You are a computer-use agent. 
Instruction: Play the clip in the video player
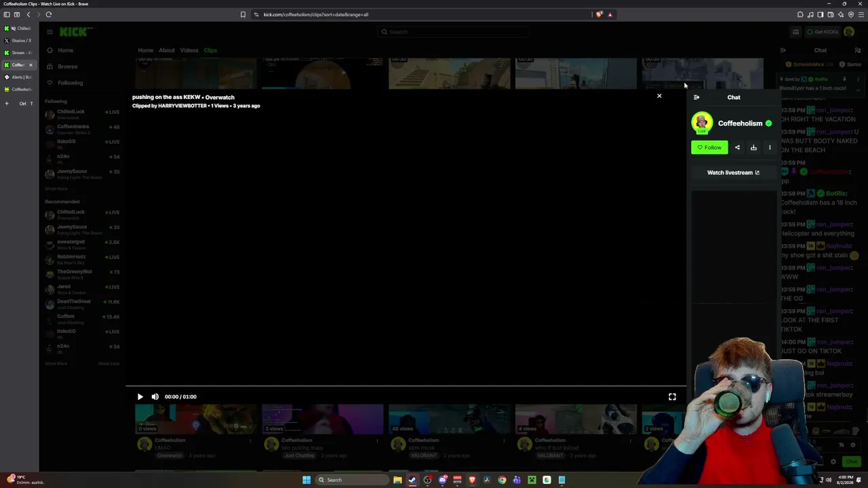[140, 396]
